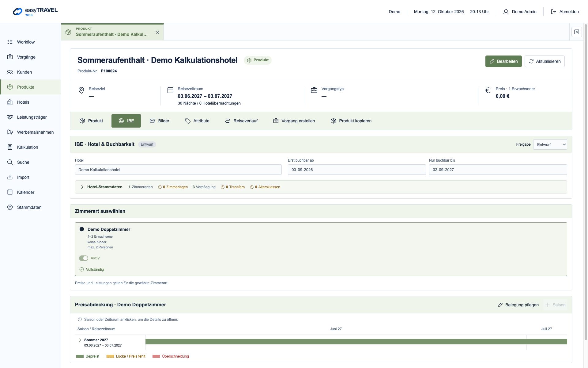588x368 pixels.
Task: Click the Aktualisieren button
Action: pos(545,61)
